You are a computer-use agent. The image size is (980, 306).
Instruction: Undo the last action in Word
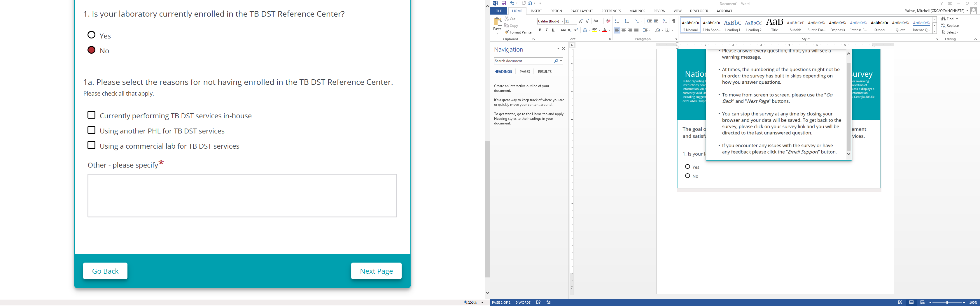512,3
